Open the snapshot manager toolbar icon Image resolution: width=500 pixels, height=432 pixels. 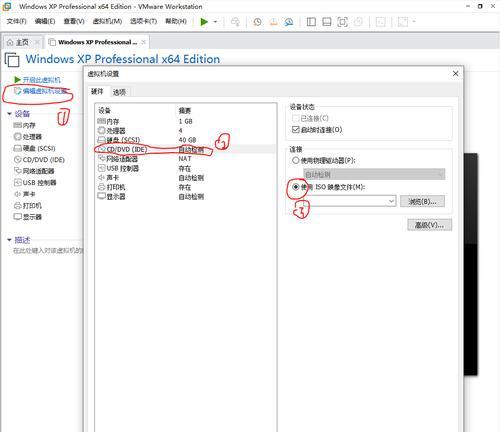point(289,22)
